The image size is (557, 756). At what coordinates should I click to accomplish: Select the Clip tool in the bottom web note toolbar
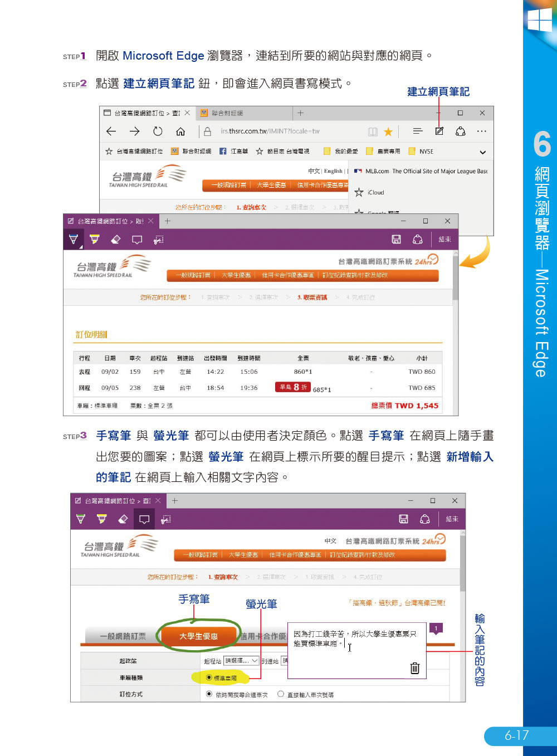pyautogui.click(x=165, y=519)
